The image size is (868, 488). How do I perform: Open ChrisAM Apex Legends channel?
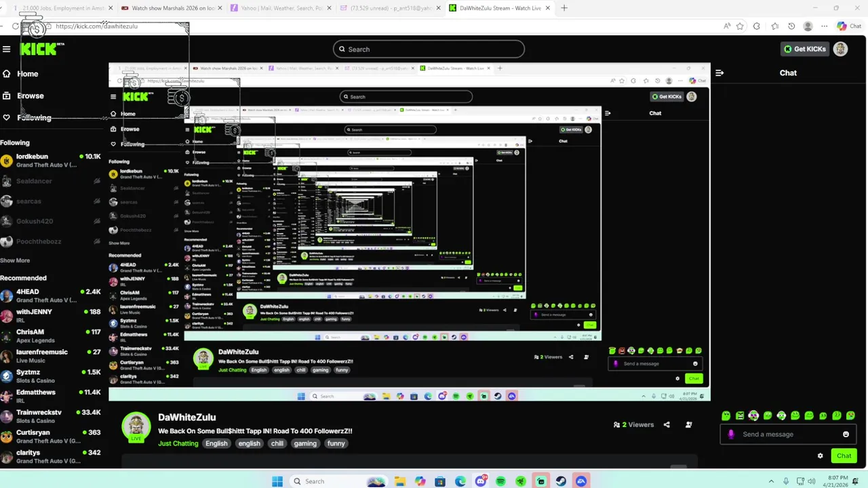(51, 336)
